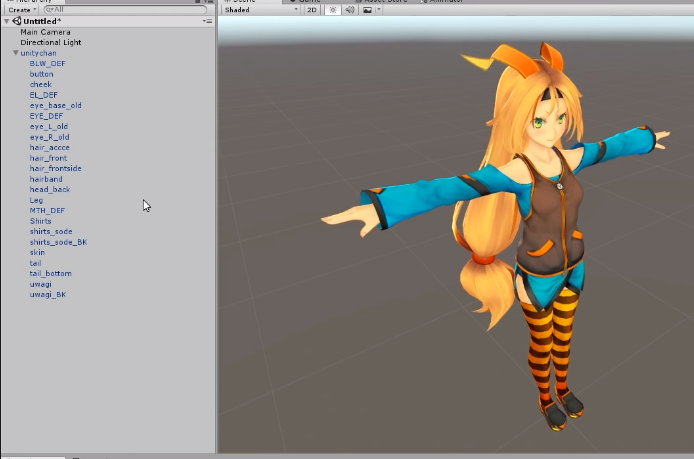Select the BLW_DEF child object
This screenshot has width=694, height=459.
tap(47, 64)
